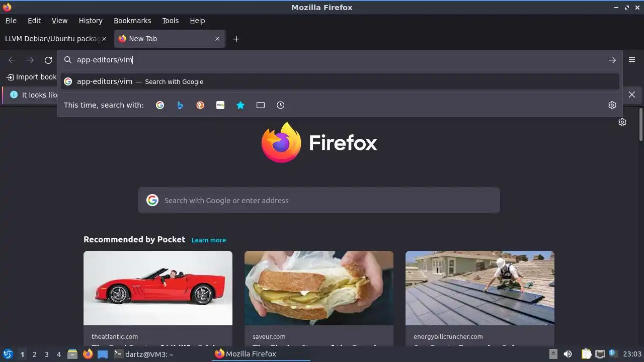Viewport: 644px width, 362px height.
Task: Close the New Tab tab
Action: click(217, 39)
